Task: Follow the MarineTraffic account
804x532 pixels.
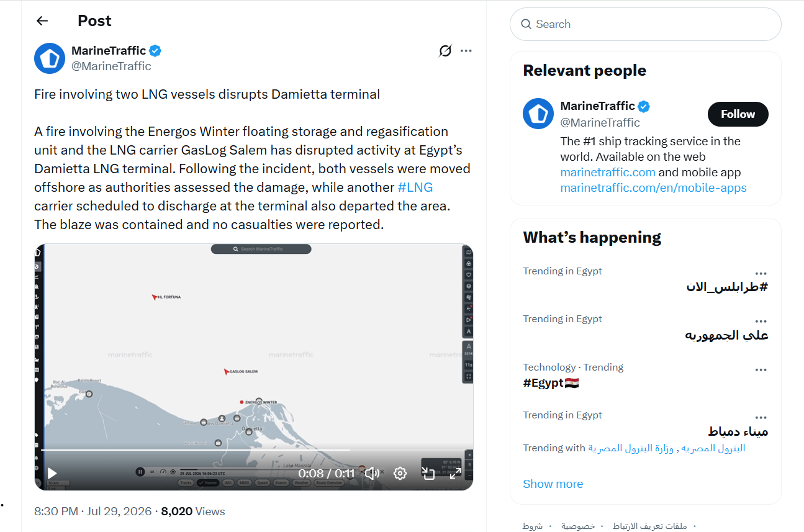Action: (x=738, y=114)
